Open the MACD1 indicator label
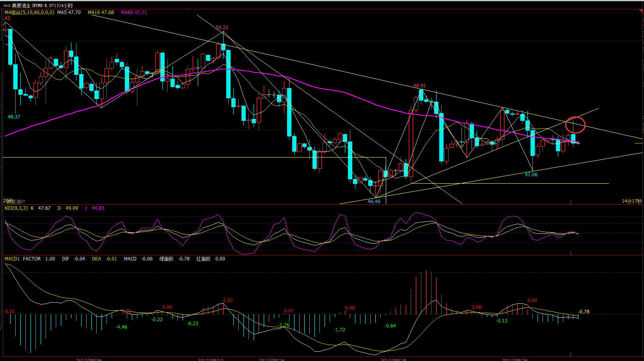 pos(12,259)
